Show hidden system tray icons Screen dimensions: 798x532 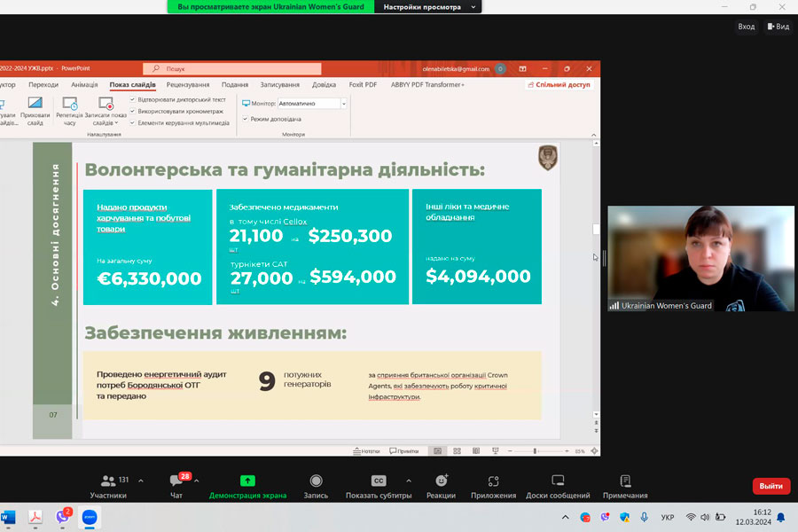click(566, 517)
